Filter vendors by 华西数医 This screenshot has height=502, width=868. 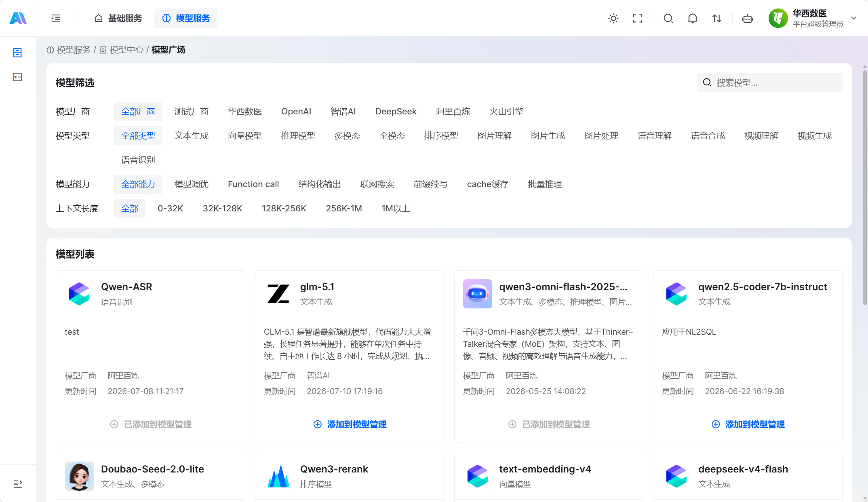245,112
